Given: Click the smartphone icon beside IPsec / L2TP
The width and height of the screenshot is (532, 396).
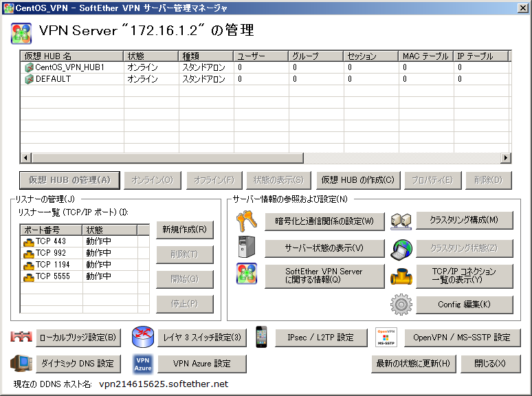Looking at the screenshot, I should (x=261, y=337).
